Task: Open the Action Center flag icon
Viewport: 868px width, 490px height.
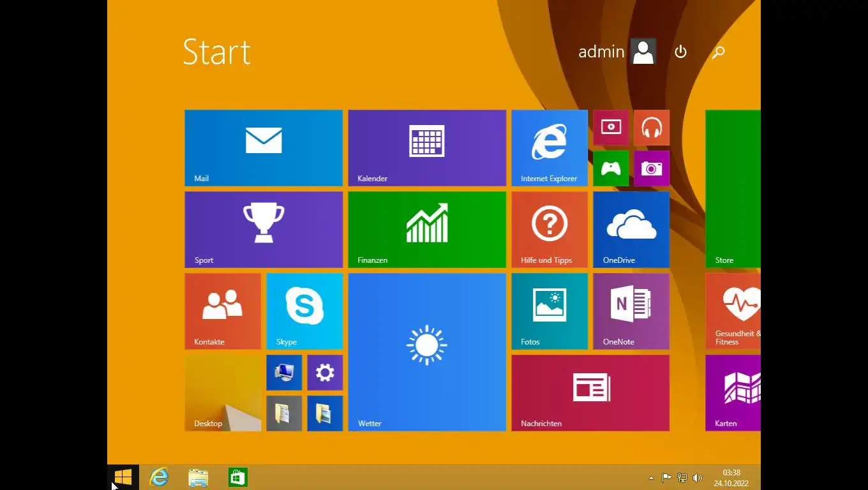Action: tap(666, 477)
